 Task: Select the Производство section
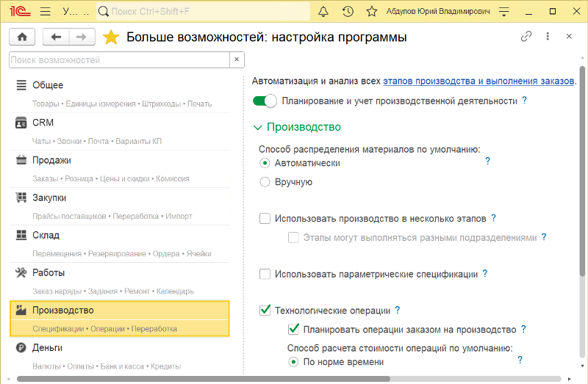point(119,319)
